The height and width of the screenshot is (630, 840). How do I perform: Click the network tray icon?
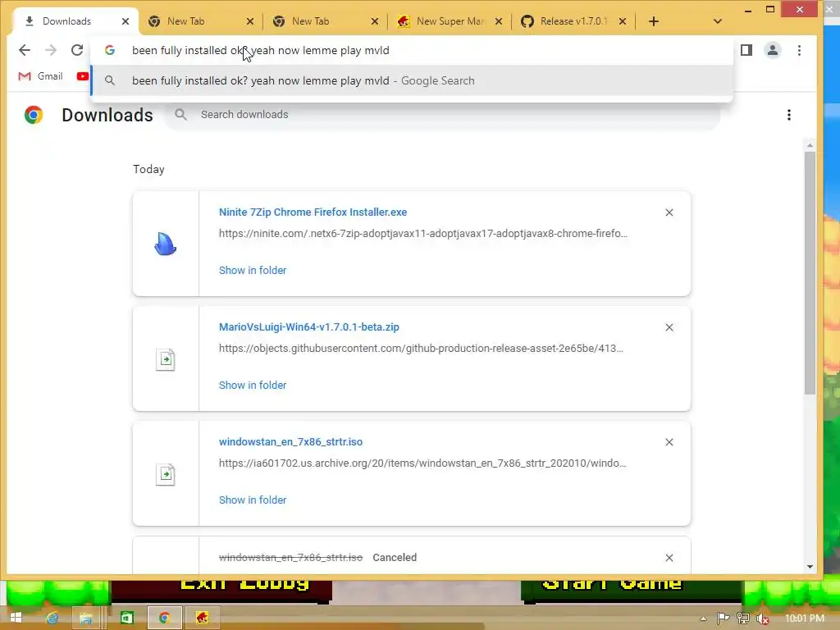coord(742,619)
